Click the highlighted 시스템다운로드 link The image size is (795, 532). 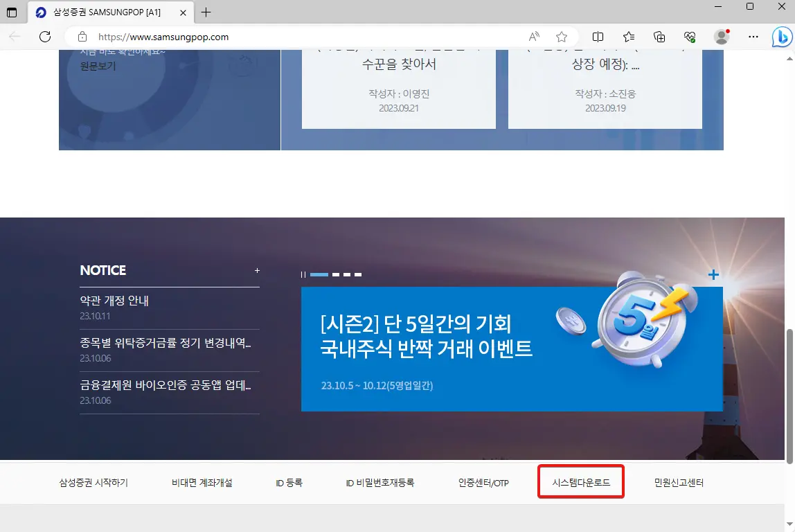580,483
